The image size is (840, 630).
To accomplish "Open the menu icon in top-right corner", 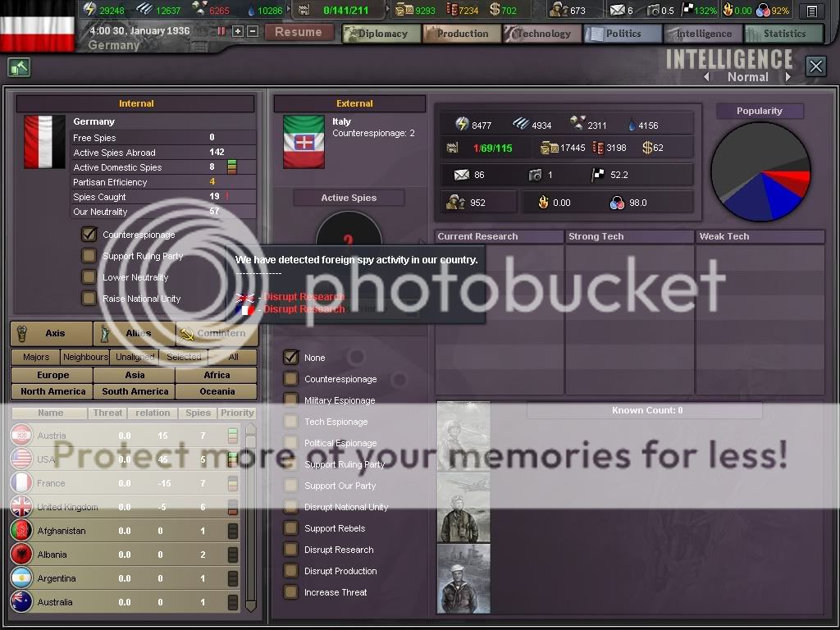I will [x=811, y=11].
